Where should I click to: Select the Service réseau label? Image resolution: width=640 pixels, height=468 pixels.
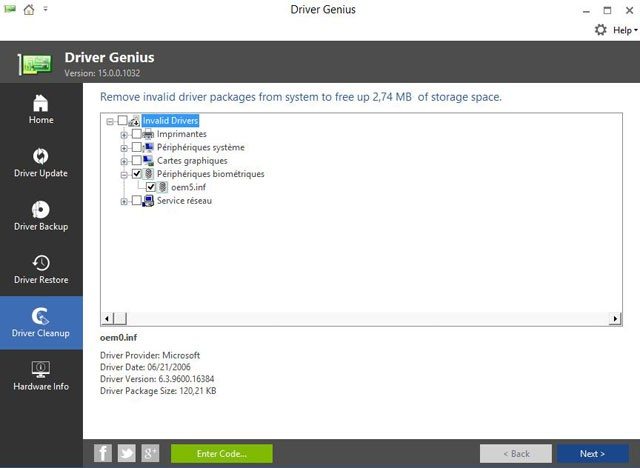point(184,201)
